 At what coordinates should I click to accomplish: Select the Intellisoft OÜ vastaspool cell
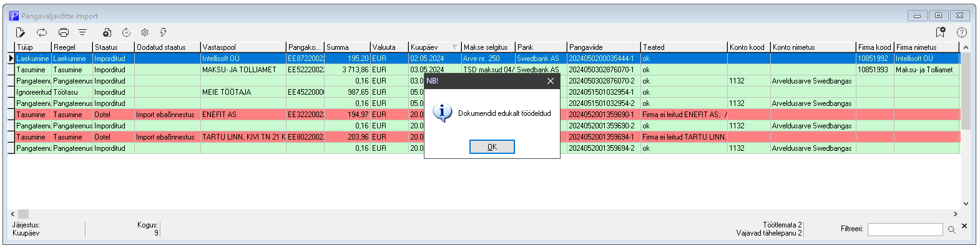[x=243, y=59]
